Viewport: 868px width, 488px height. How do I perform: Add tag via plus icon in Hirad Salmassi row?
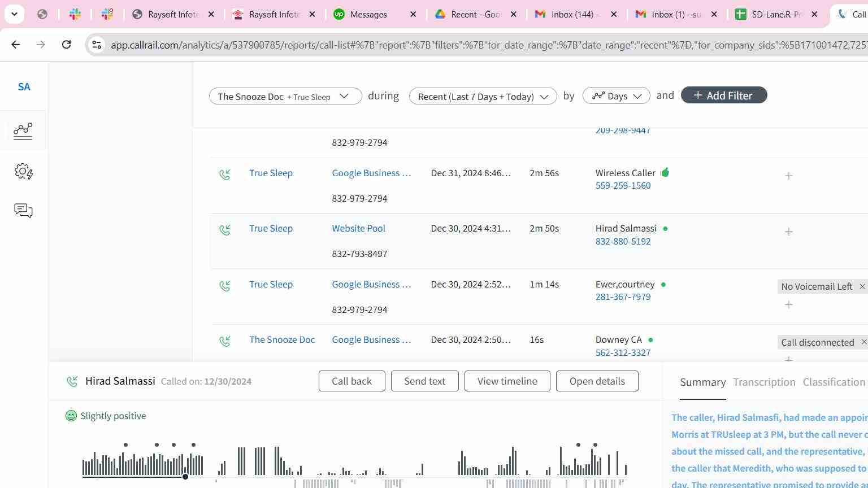click(x=789, y=232)
